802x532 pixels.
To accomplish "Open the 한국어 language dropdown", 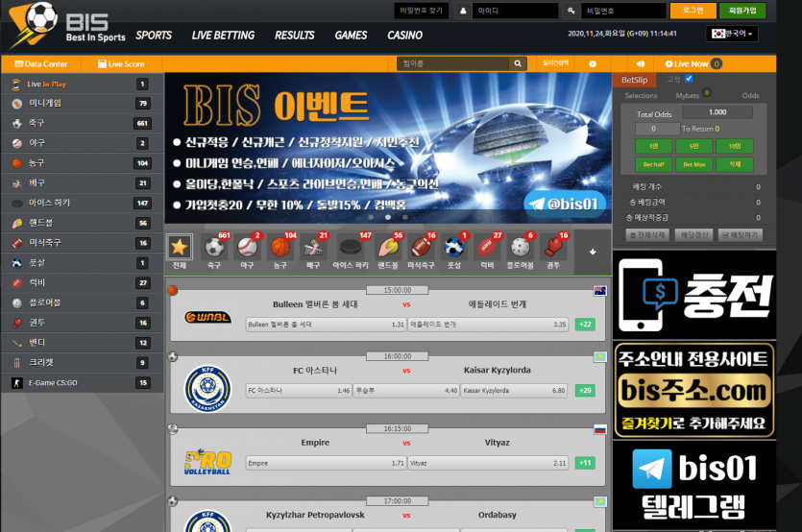I will (732, 34).
